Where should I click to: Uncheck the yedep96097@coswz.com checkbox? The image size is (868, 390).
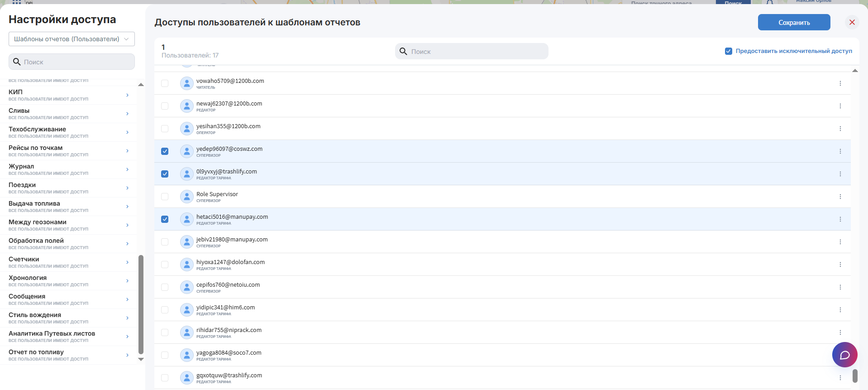tap(165, 151)
